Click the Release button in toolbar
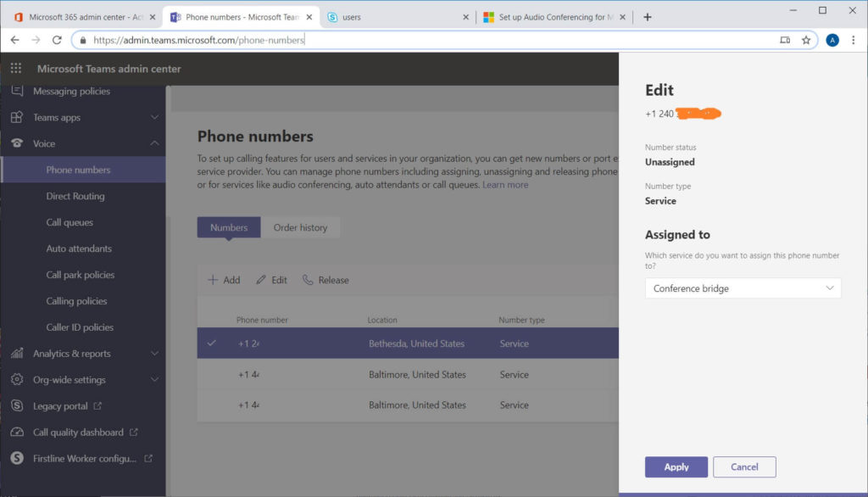 325,280
